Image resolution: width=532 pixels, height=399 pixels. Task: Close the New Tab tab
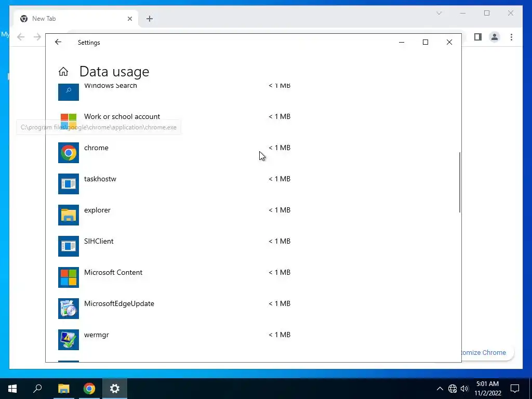pyautogui.click(x=129, y=19)
